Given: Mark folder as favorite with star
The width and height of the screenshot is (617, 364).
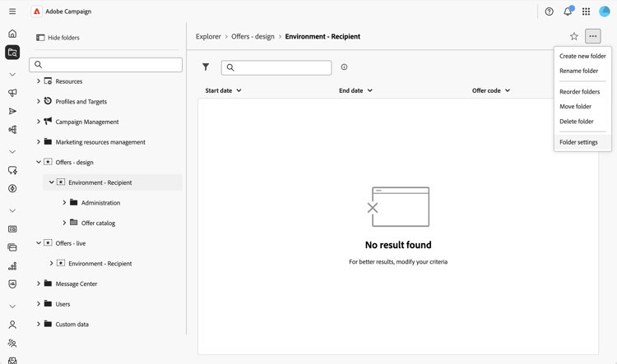Looking at the screenshot, I should pyautogui.click(x=573, y=36).
